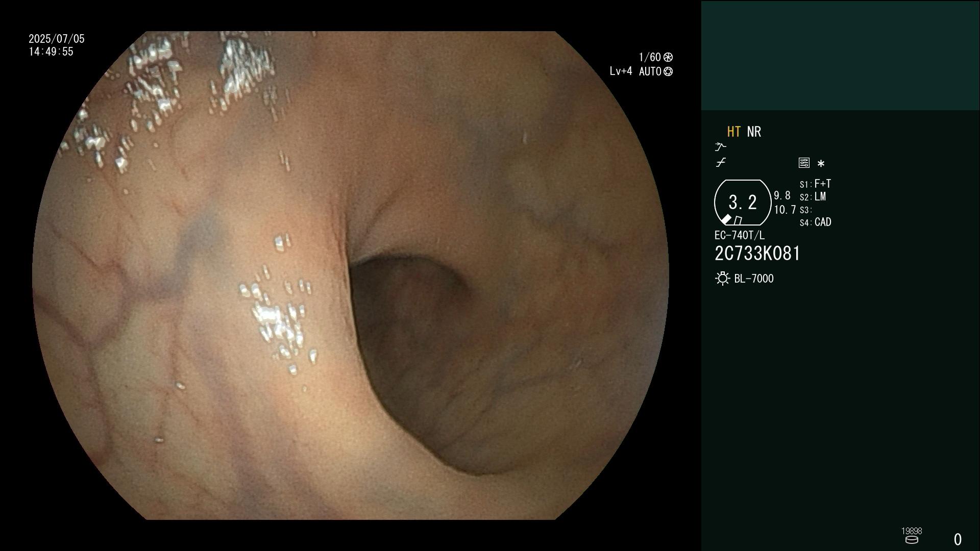This screenshot has height=551, width=980.
Task: Click the auto iris icon next to AUTO
Action: pos(668,71)
